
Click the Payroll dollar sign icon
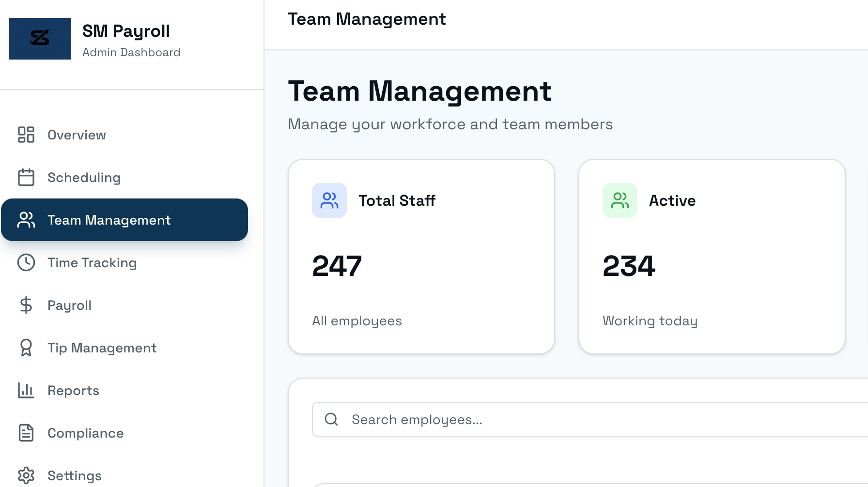(x=26, y=305)
